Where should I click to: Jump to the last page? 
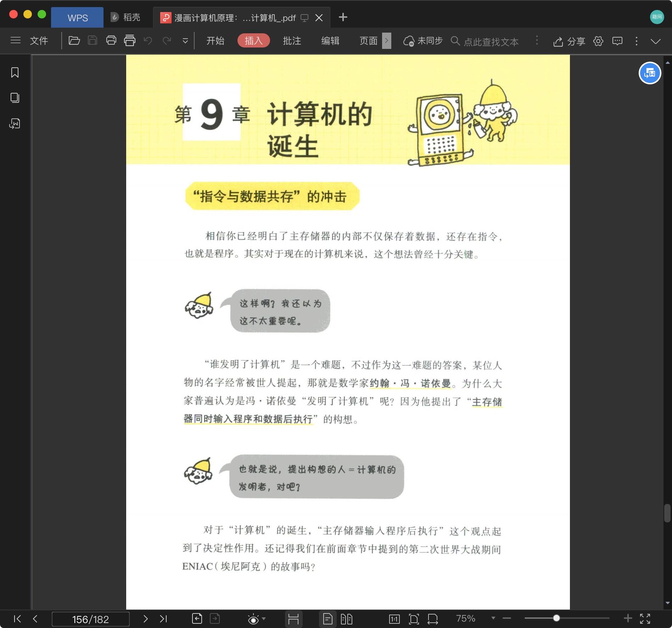point(163,619)
